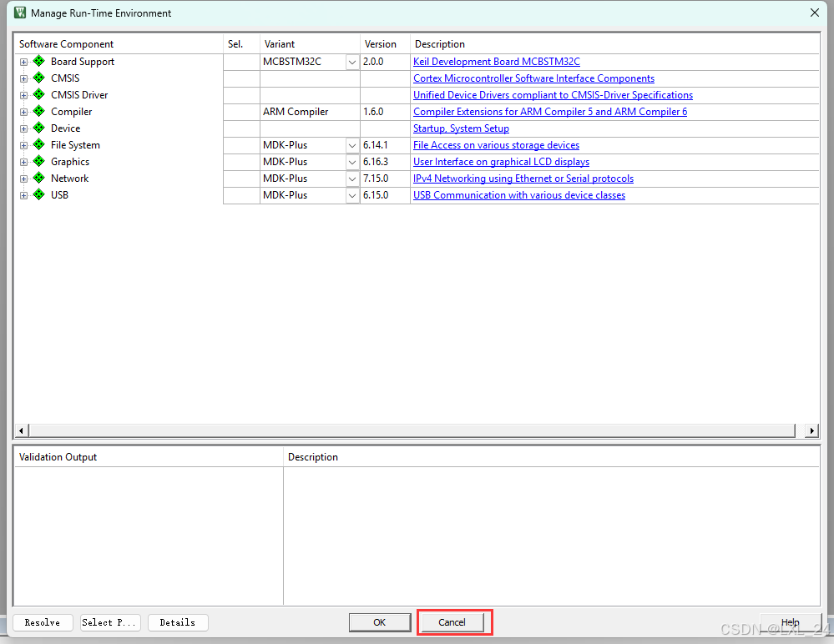This screenshot has height=644, width=834.
Task: Open the Startup, System Setup link
Action: click(x=461, y=128)
